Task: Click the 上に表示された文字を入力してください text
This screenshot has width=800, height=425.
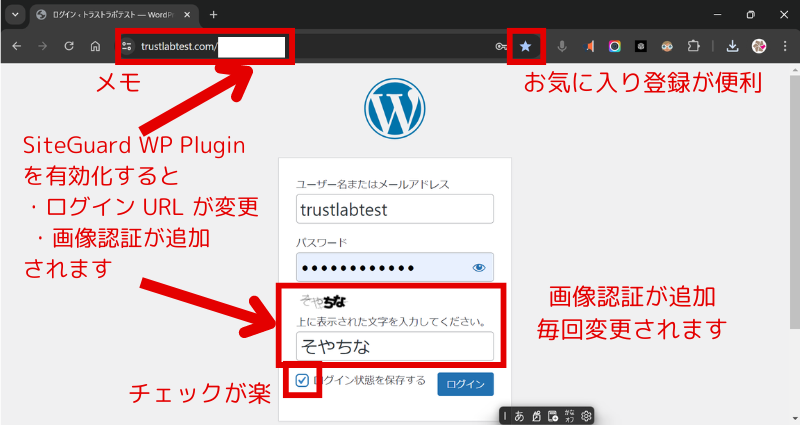Action: [391, 322]
